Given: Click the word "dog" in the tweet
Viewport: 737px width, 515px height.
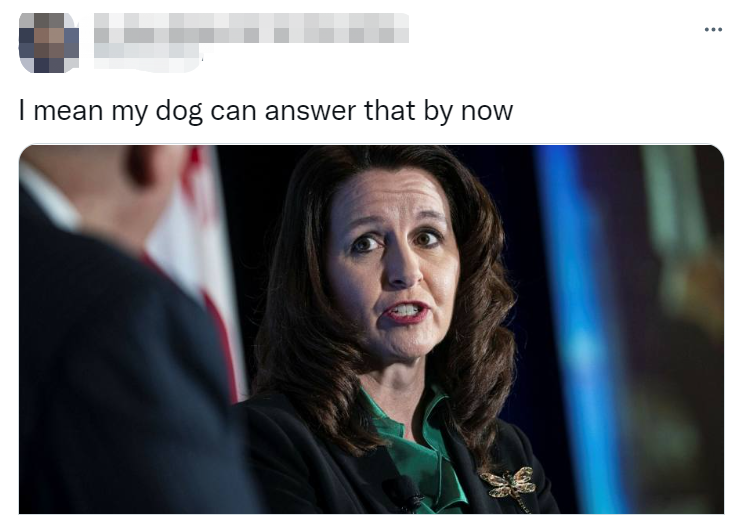Looking at the screenshot, I should [x=179, y=112].
